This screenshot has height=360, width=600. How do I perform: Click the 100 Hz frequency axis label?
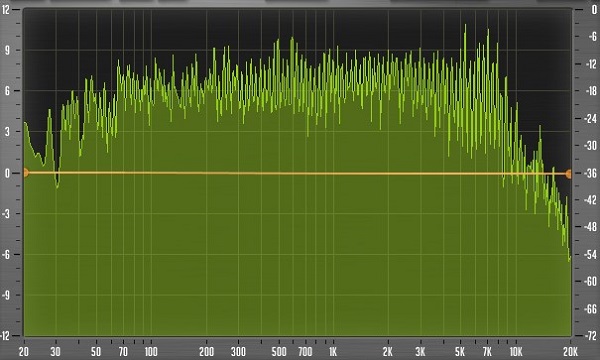click(x=151, y=352)
